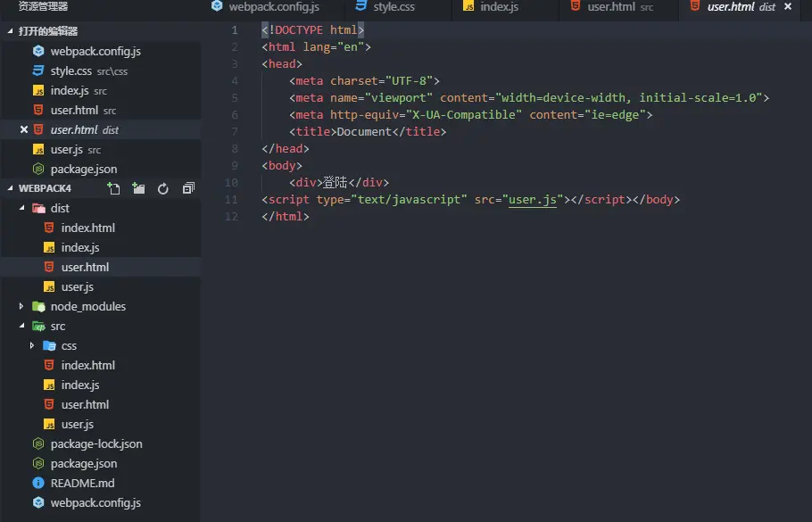
Task: Select the src folder in tree
Action: click(101, 327)
